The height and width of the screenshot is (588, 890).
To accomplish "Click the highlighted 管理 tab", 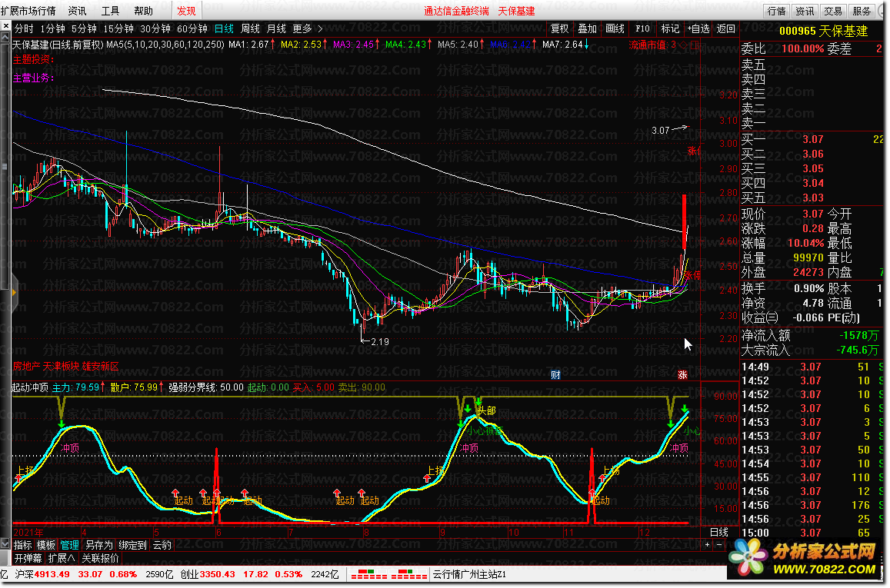I will click(x=70, y=545).
